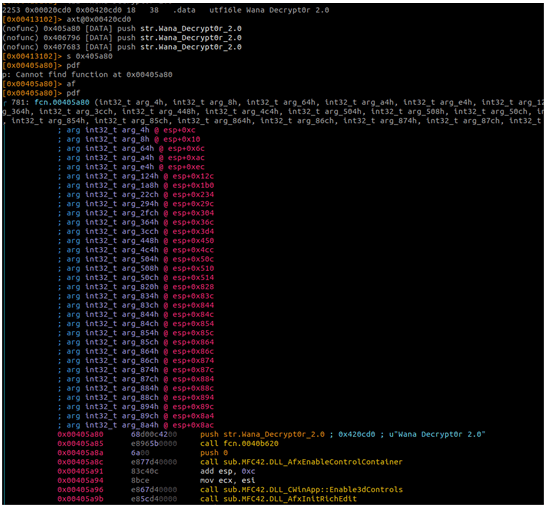Click instruction address 0x00405a91
Screen dimensions: 548x508
coord(80,471)
